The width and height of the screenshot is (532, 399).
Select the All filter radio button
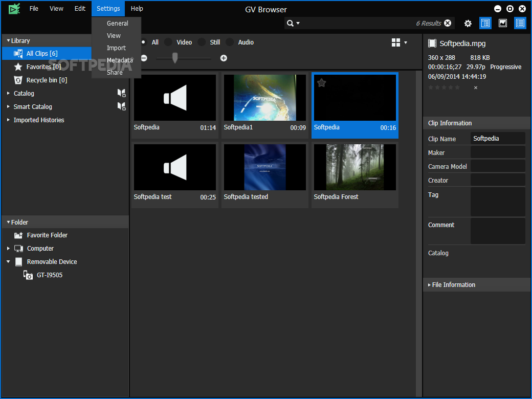click(143, 42)
